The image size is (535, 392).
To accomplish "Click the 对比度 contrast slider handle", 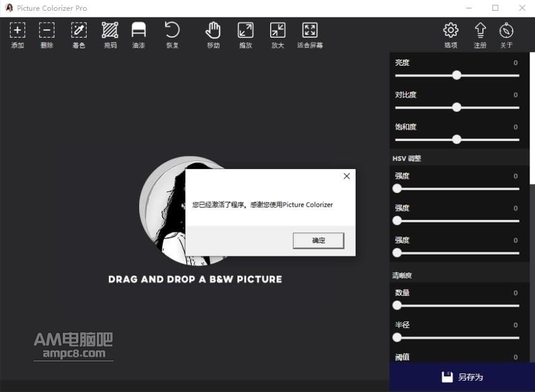I will (457, 108).
